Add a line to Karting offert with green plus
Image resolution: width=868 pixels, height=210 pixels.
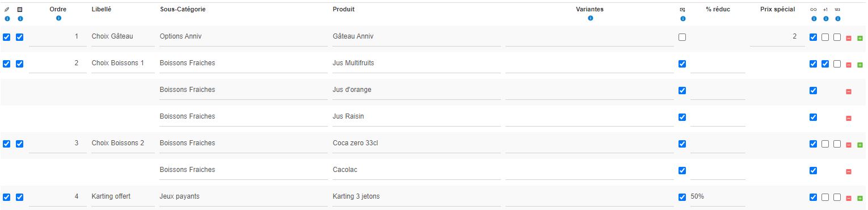click(x=860, y=198)
